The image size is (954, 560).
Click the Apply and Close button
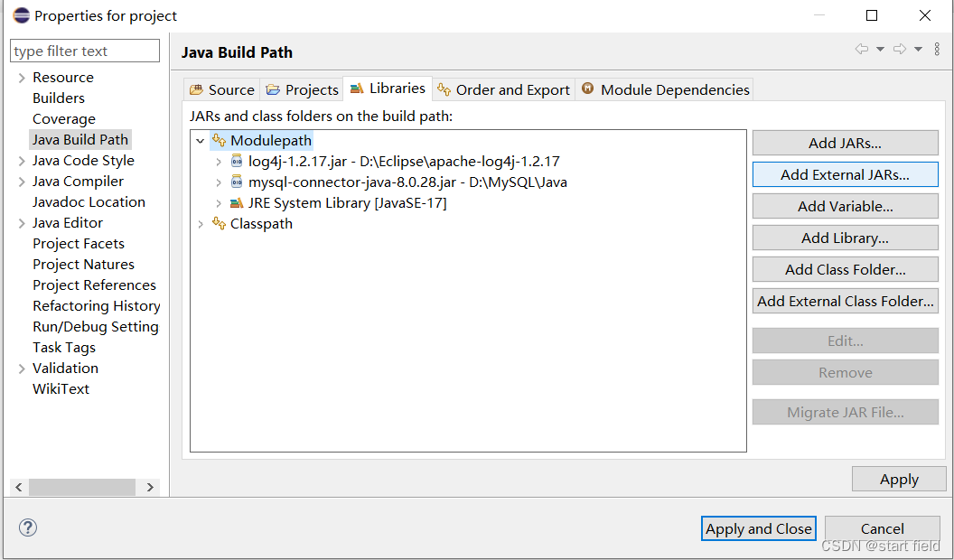pyautogui.click(x=758, y=528)
